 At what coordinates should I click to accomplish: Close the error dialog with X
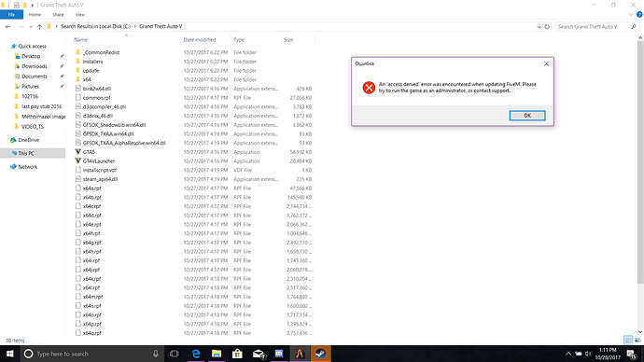point(546,63)
